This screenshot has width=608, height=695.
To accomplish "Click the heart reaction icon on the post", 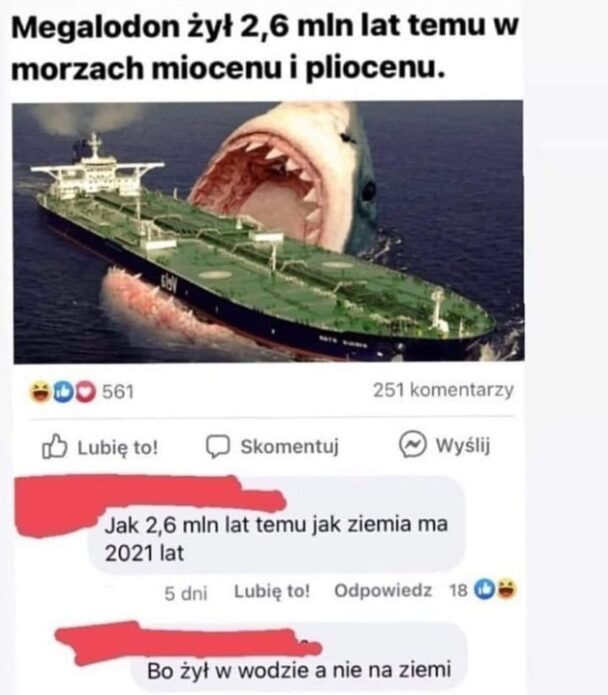I will click(x=85, y=392).
